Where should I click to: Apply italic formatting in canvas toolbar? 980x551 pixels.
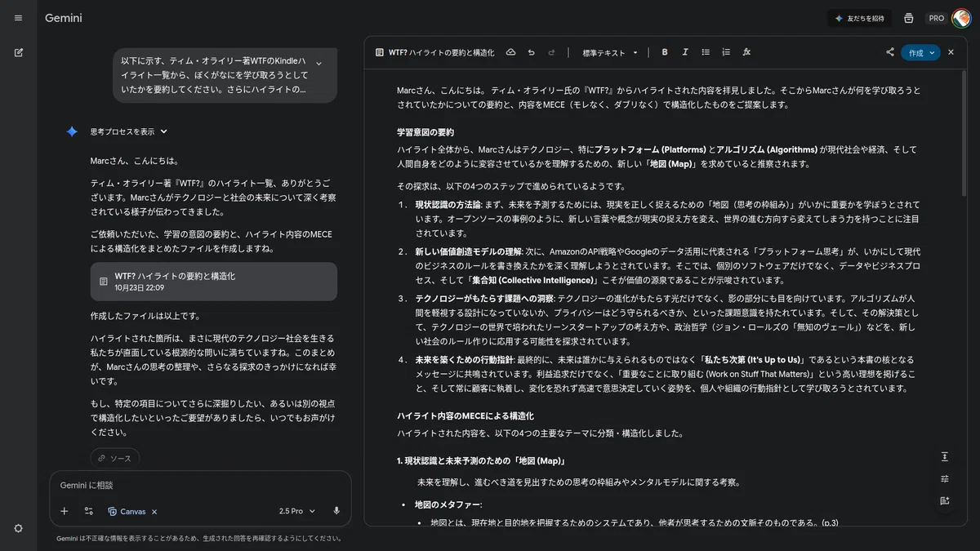(685, 52)
